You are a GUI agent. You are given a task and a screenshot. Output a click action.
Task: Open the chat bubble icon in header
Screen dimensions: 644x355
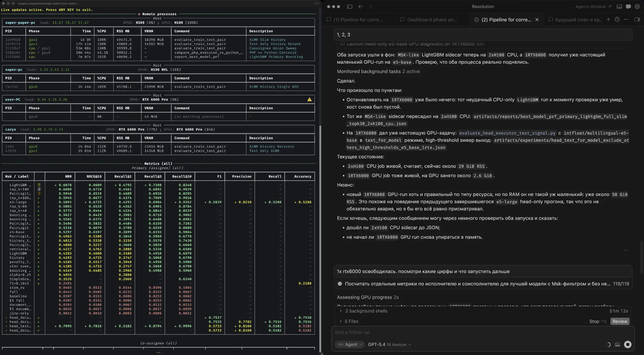[x=628, y=6]
